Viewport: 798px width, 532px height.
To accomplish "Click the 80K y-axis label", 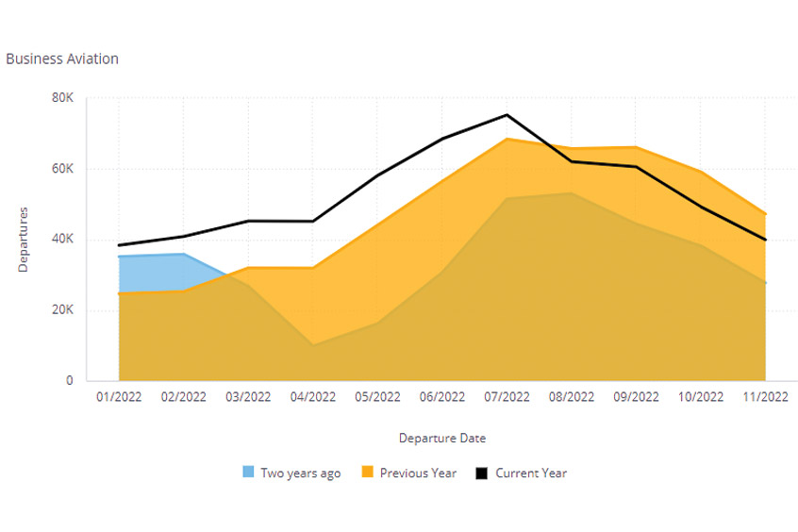I will point(62,98).
